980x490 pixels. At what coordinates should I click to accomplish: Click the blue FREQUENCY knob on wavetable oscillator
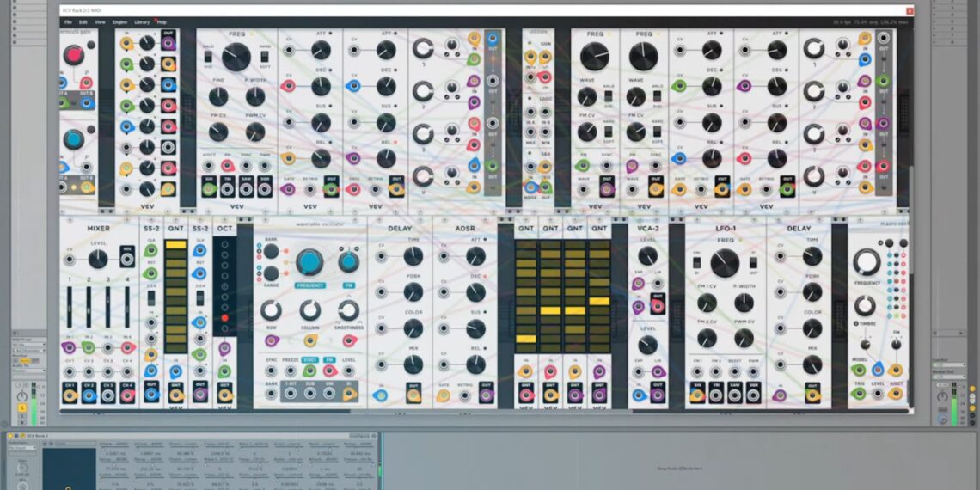point(309,262)
